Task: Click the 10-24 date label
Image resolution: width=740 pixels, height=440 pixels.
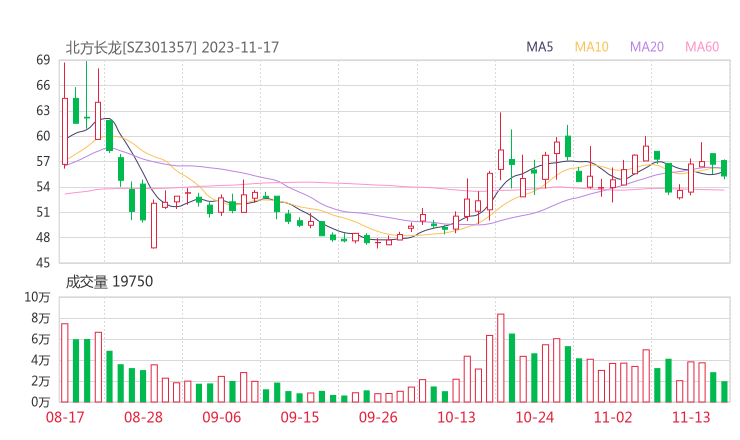Action: point(534,417)
